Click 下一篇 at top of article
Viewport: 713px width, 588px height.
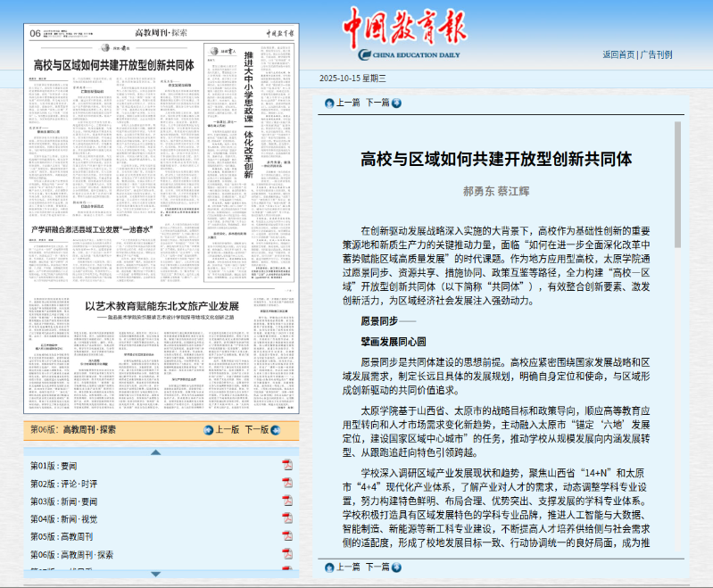click(x=377, y=103)
